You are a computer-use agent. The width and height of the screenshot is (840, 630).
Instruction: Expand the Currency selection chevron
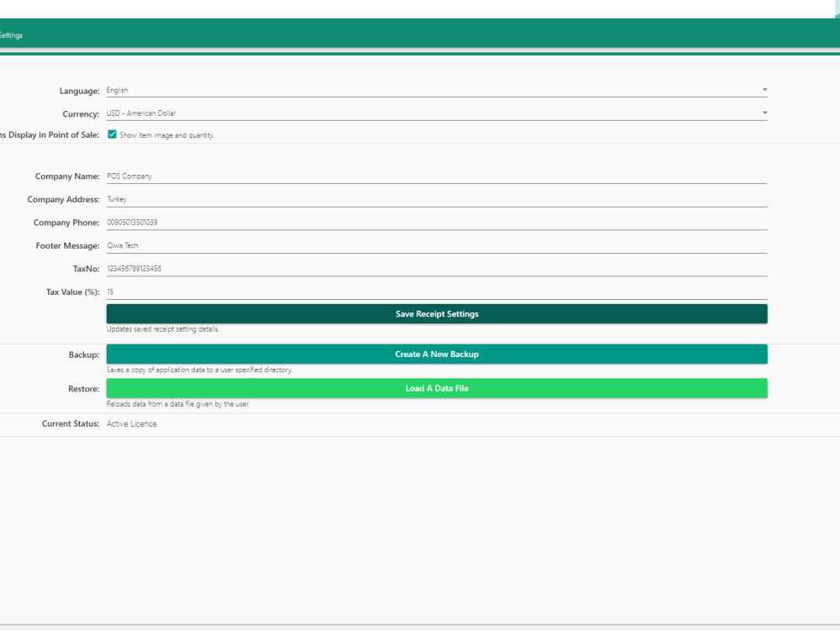pos(764,112)
